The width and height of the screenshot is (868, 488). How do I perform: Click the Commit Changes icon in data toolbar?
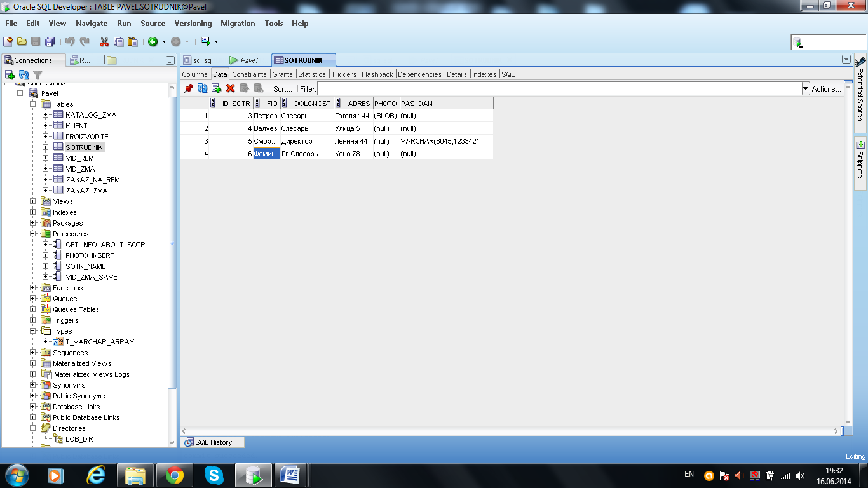click(245, 88)
